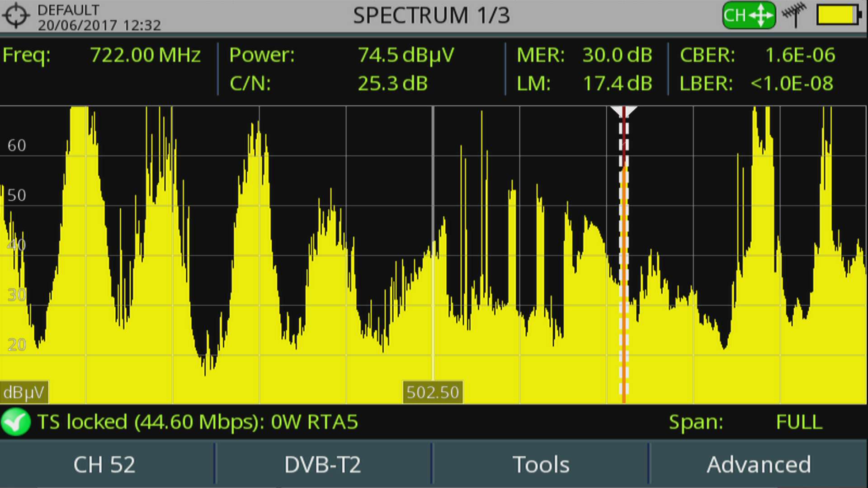
Task: Tap the 722.00 MHz frequency value
Action: tap(145, 55)
